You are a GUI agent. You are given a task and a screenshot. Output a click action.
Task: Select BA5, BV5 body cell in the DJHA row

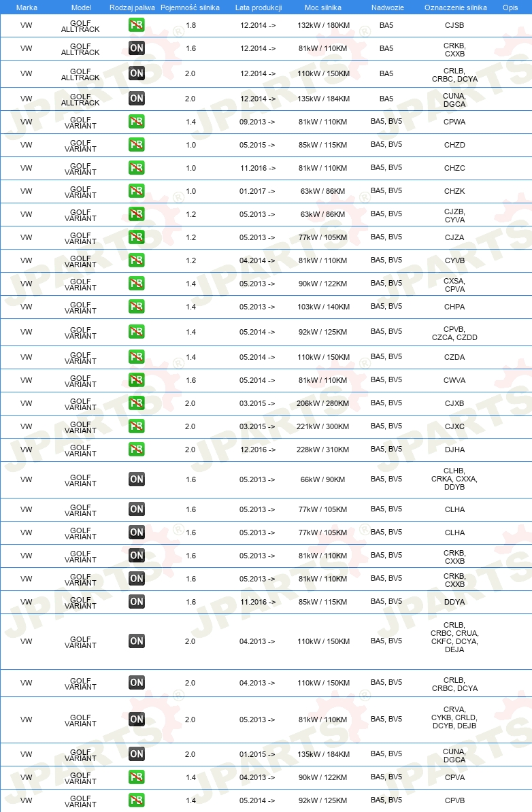pos(386,449)
